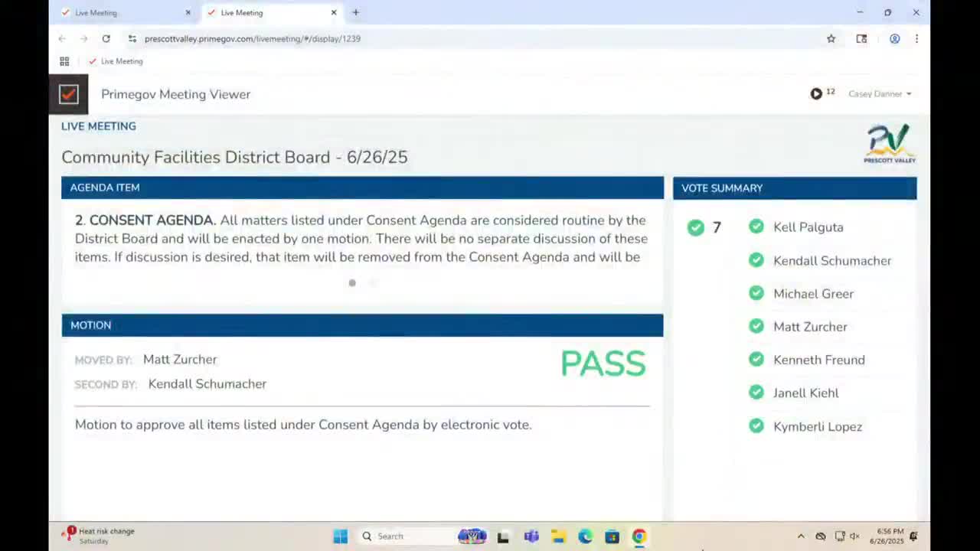
Task: Open the Heat risk change weather widget
Action: 100,536
